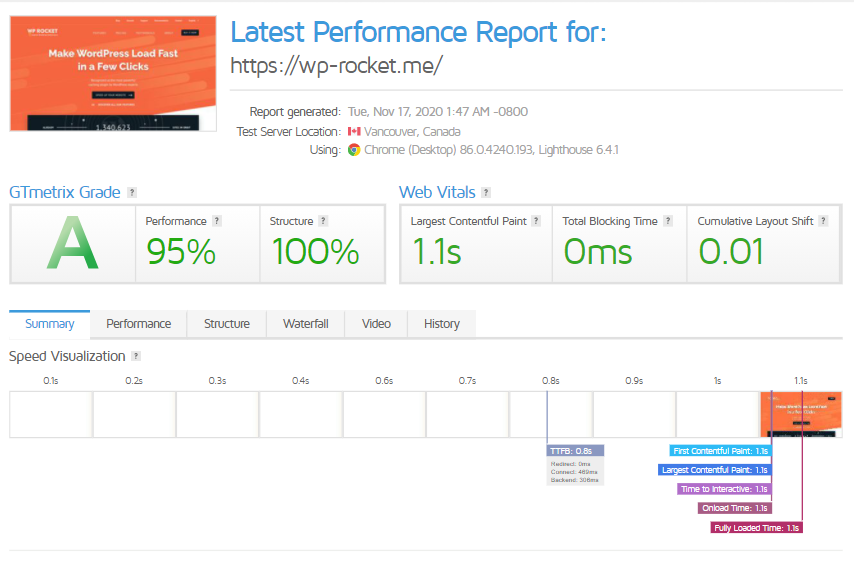Image resolution: width=854 pixels, height=563 pixels.
Task: Click the Largest Contentful Paint help icon
Action: click(x=536, y=221)
